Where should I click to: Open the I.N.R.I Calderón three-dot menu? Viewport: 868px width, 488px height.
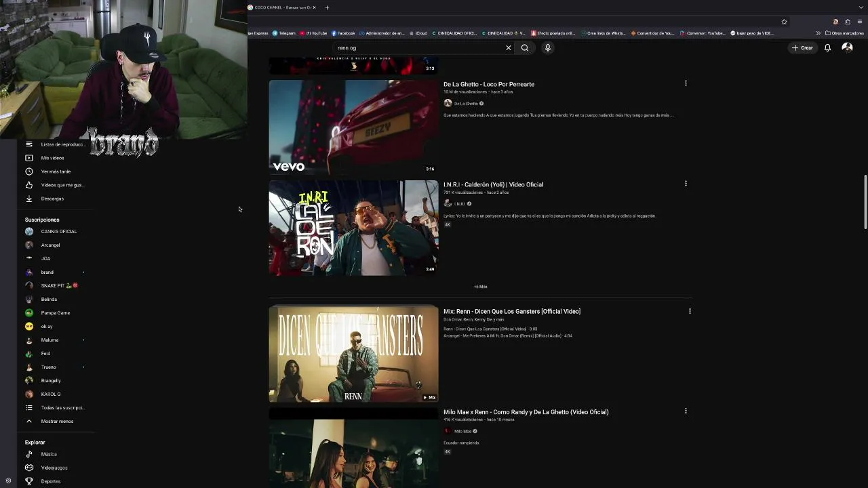click(686, 184)
